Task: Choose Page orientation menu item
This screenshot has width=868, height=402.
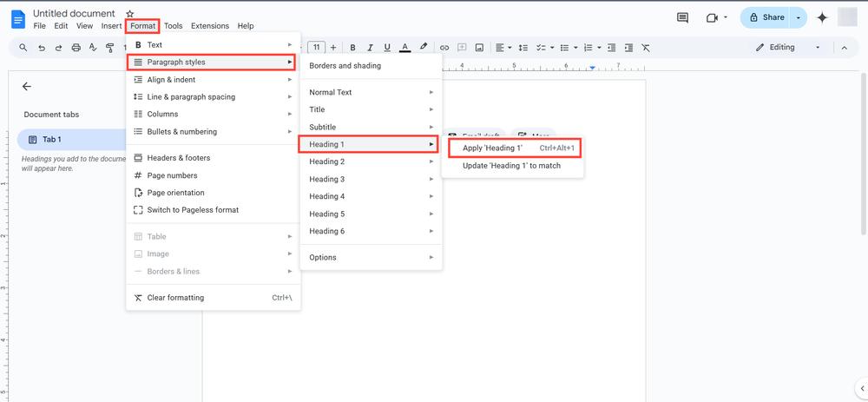Action: point(214,193)
